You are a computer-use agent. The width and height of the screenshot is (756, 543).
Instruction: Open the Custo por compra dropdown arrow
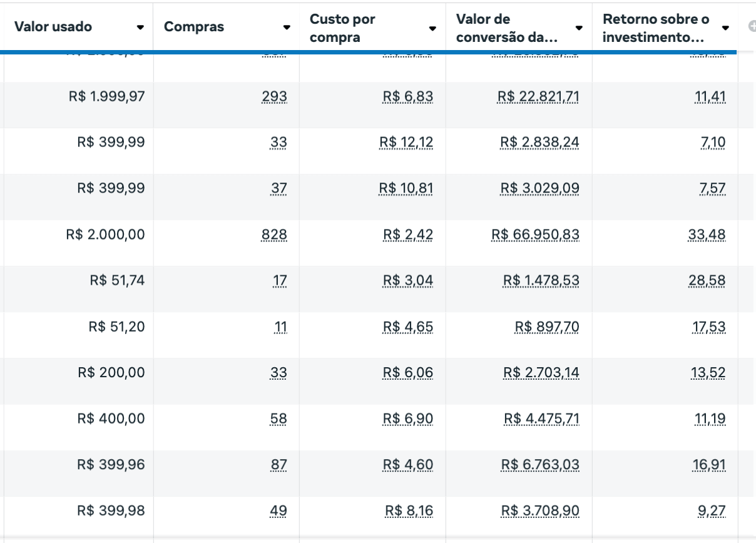coord(432,29)
